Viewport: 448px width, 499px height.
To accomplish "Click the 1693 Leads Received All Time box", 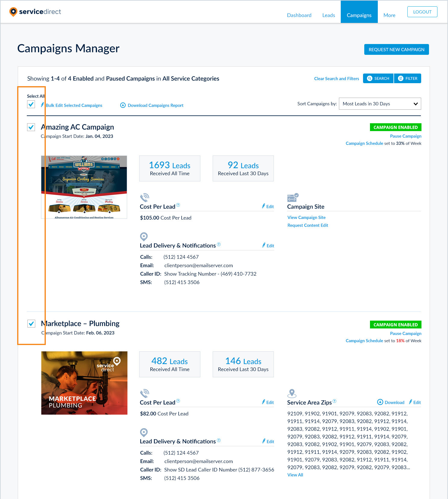I will 170,168.
